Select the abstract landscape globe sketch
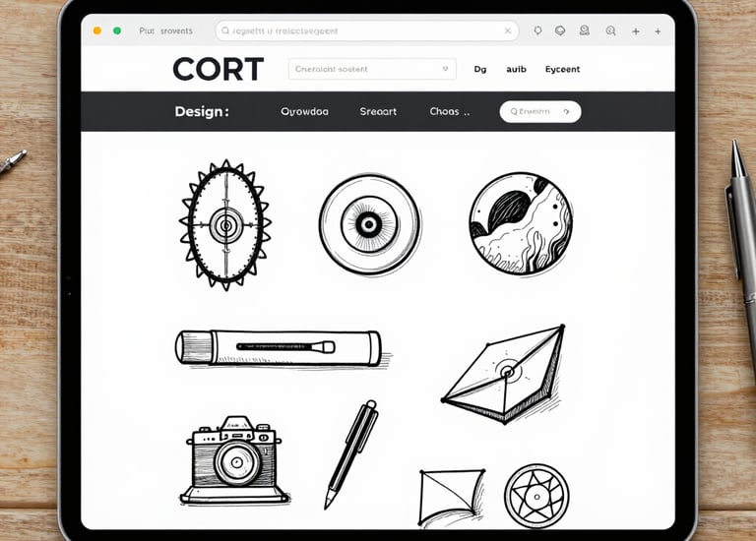This screenshot has height=541, width=756. [x=521, y=224]
